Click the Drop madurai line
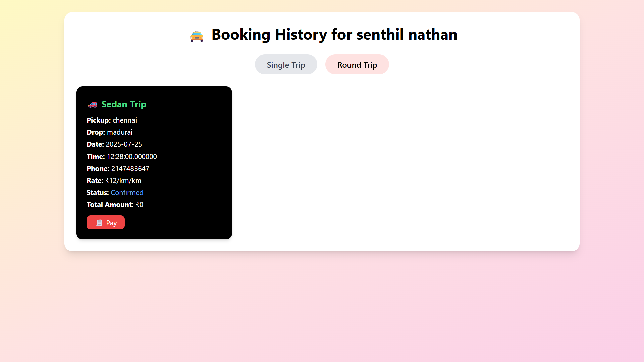 (109, 132)
